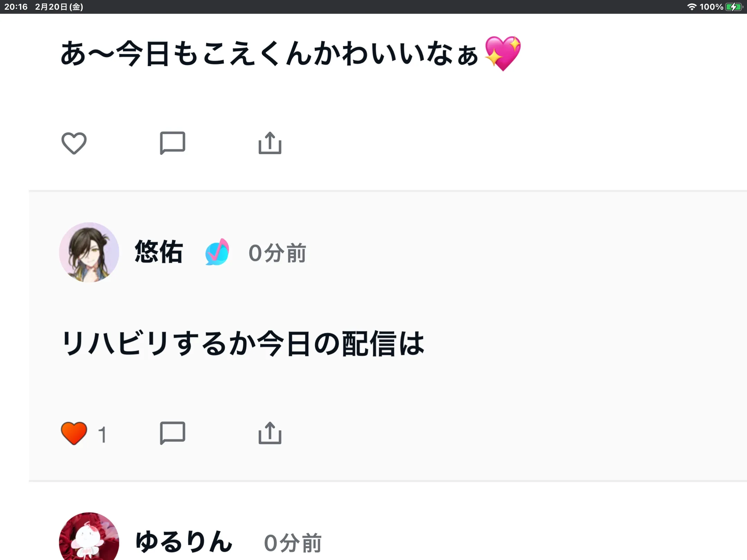Tap the battery icon in the status bar
Screen dimensions: 747x560
[x=734, y=7]
